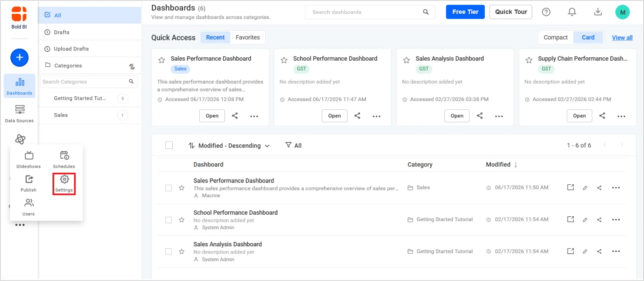Check the School Performance Dashboard row checkbox

point(168,220)
